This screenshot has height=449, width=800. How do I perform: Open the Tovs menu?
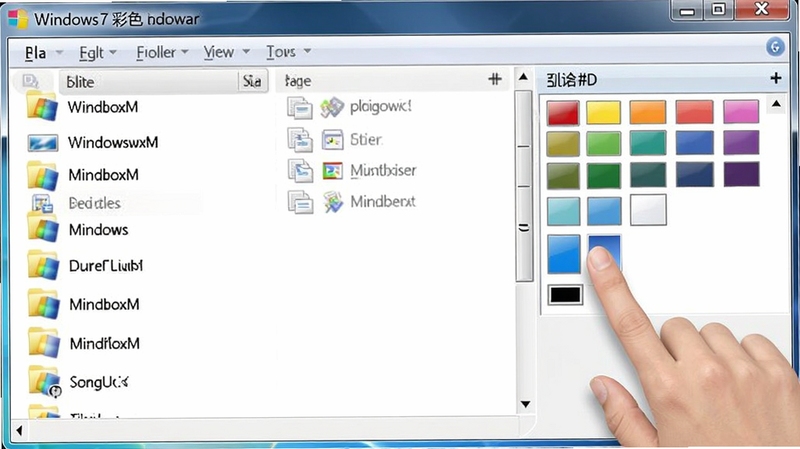281,52
